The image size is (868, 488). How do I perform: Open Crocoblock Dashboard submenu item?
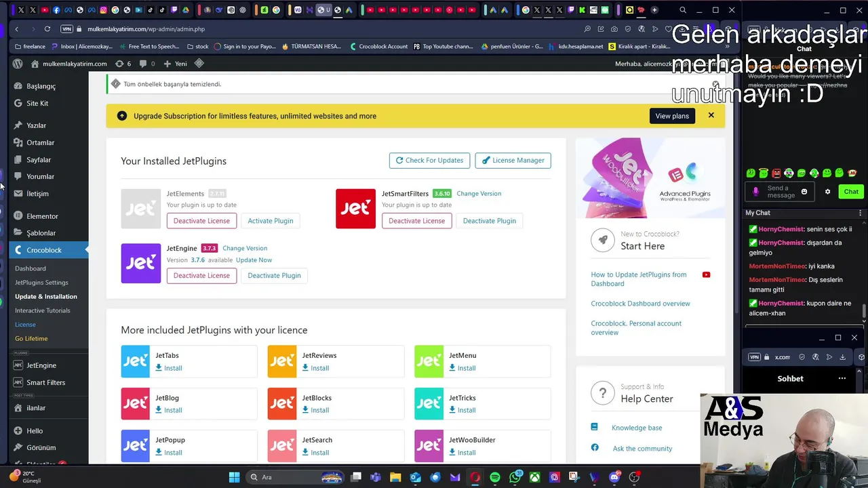[x=31, y=268]
